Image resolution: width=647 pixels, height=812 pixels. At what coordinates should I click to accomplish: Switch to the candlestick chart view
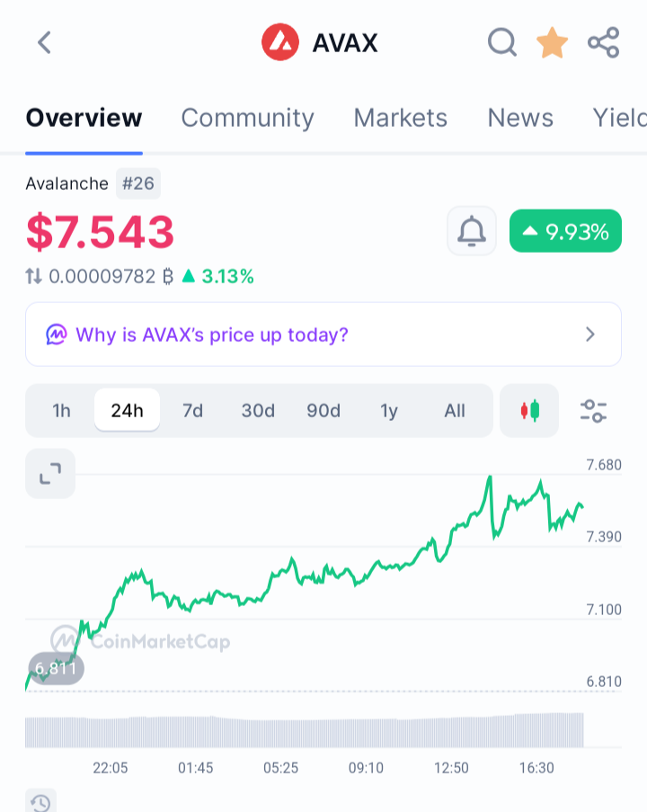tap(529, 411)
